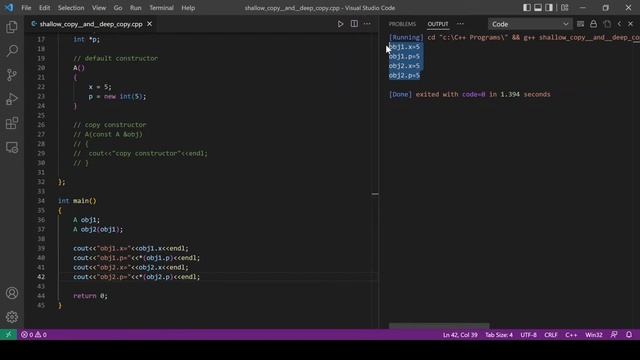The height and width of the screenshot is (360, 640).
Task: Click Ln 42, Col 39 status item
Action: tap(460, 335)
